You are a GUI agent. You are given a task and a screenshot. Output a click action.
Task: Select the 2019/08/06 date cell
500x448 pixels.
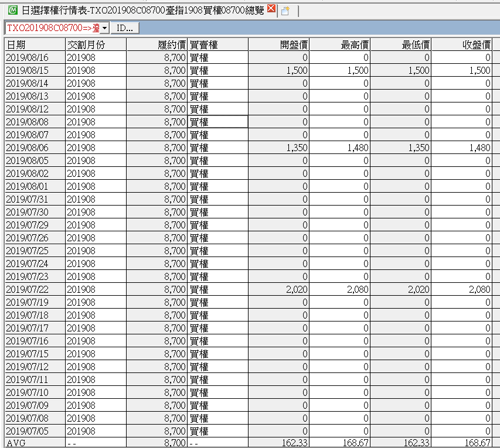pyautogui.click(x=35, y=148)
